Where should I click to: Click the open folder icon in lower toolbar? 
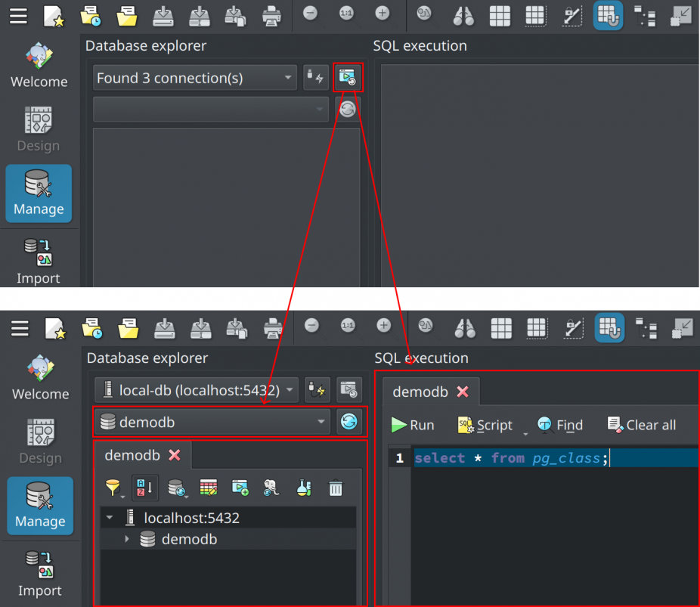click(128, 329)
